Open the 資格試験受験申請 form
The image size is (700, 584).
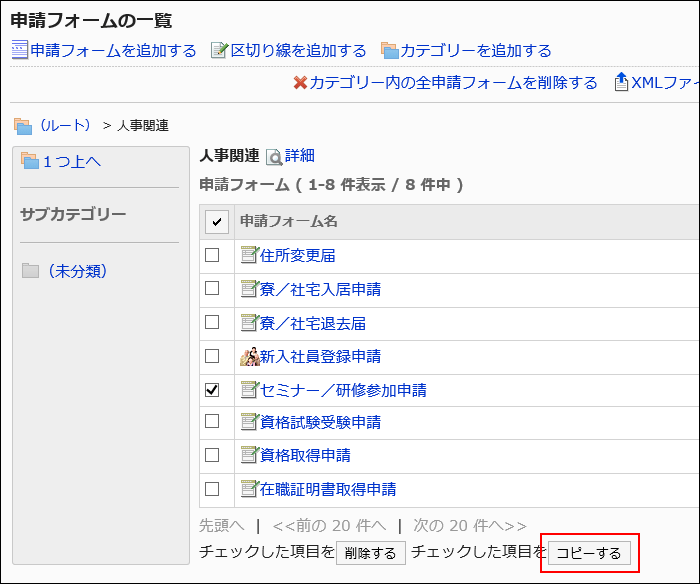[x=321, y=422]
